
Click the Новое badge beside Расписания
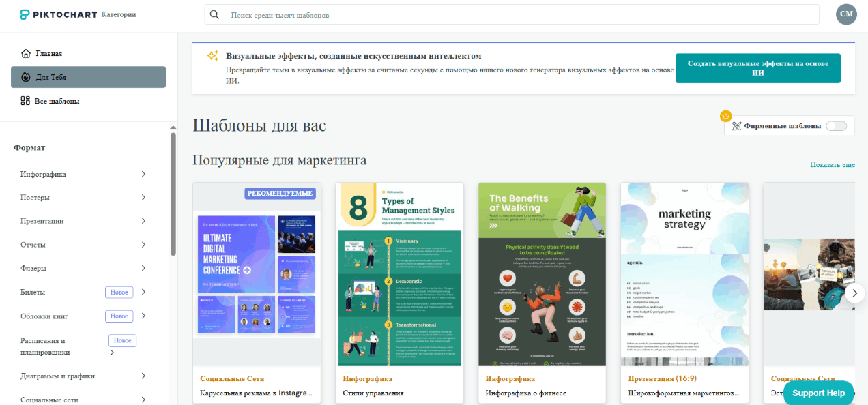click(x=122, y=340)
